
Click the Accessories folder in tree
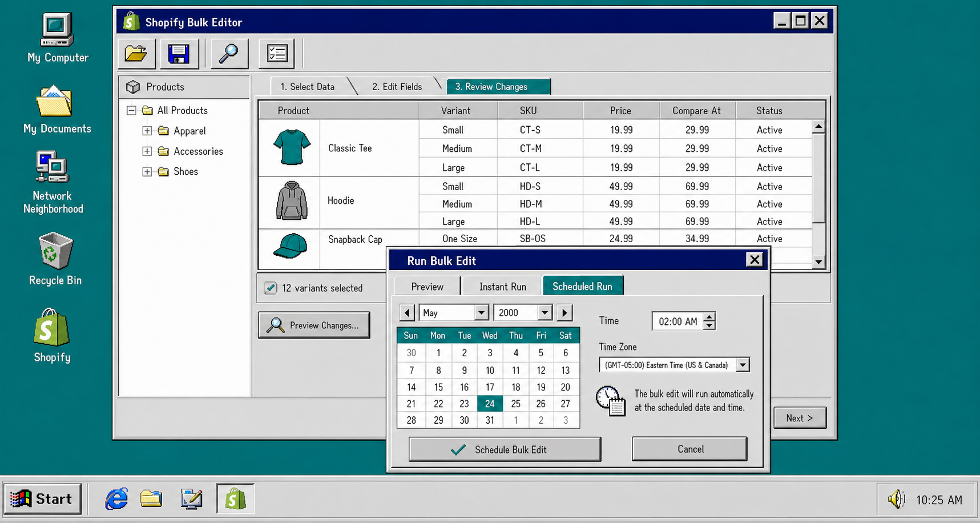(x=191, y=151)
